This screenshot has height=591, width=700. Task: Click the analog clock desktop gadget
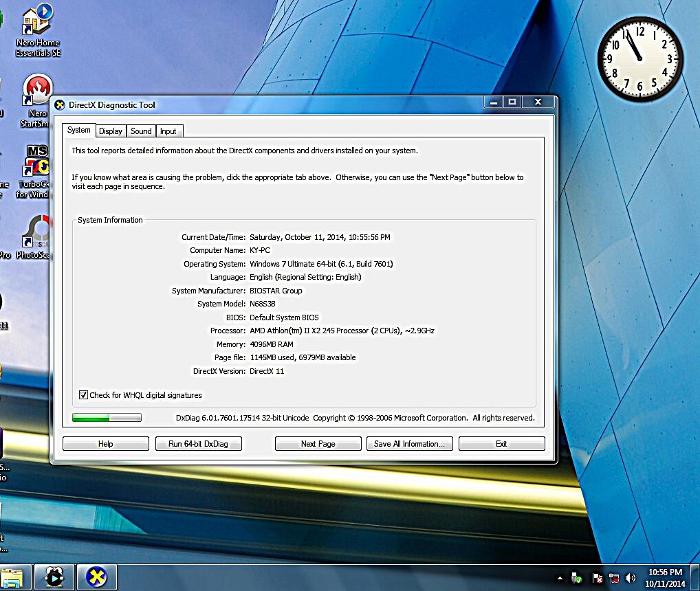coord(640,59)
